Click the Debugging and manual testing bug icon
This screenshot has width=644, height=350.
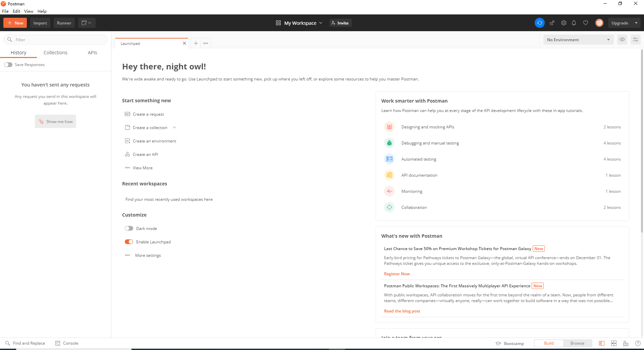pos(389,143)
